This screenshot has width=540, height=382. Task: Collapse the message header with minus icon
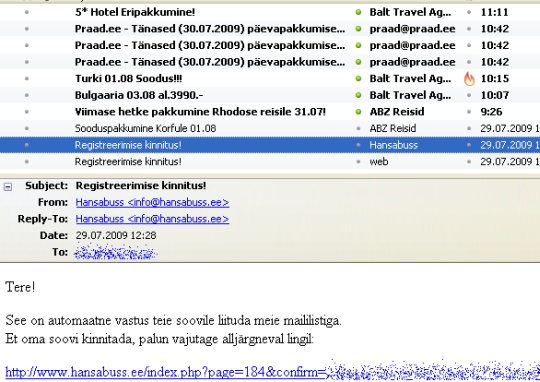pyautogui.click(x=8, y=187)
